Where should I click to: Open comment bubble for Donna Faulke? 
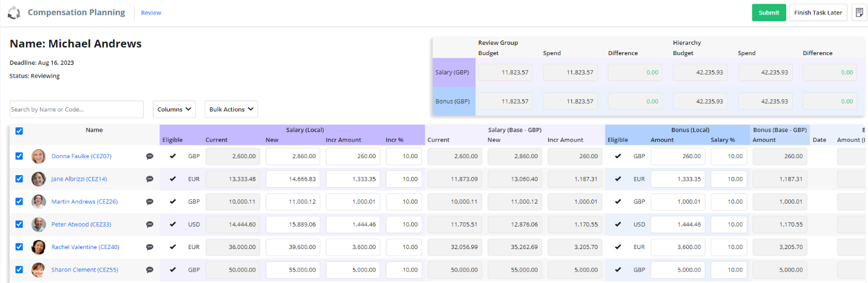(150, 156)
